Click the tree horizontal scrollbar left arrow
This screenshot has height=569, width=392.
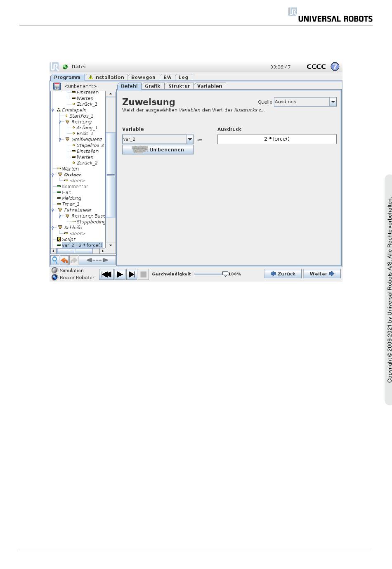(53, 251)
